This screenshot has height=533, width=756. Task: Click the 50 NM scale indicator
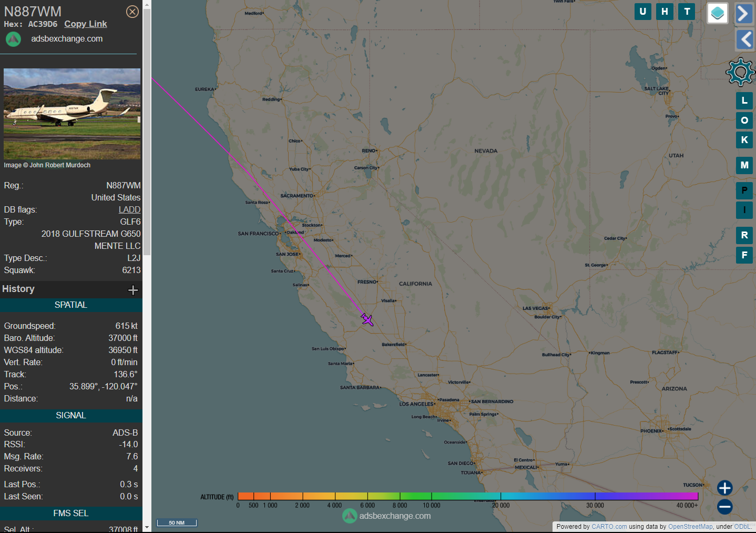pyautogui.click(x=177, y=522)
